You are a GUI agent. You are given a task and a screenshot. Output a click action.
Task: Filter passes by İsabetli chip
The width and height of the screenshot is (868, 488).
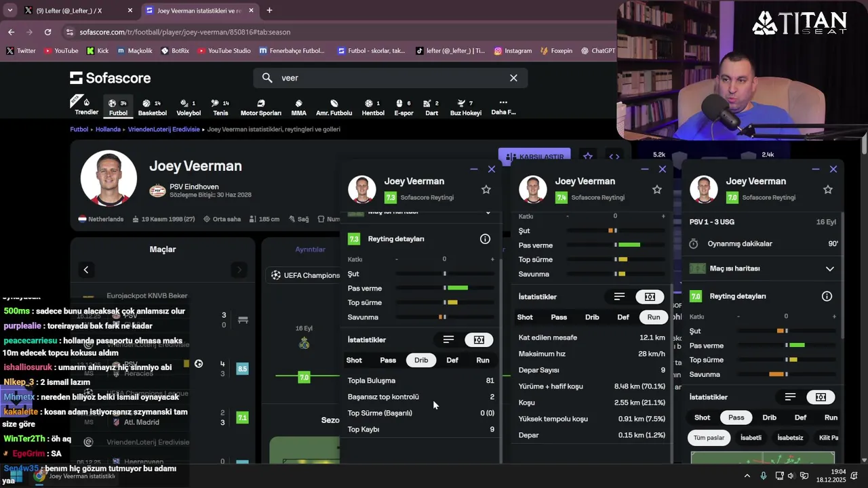pyautogui.click(x=751, y=438)
